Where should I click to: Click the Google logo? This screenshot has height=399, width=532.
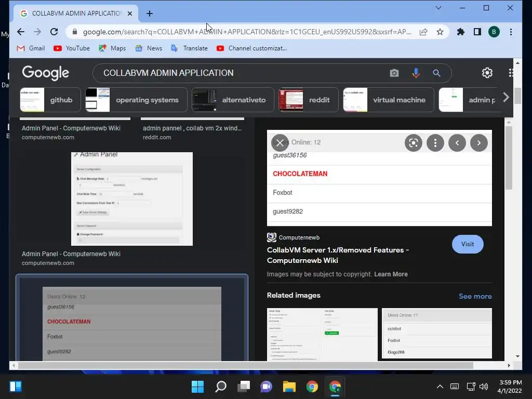(46, 73)
